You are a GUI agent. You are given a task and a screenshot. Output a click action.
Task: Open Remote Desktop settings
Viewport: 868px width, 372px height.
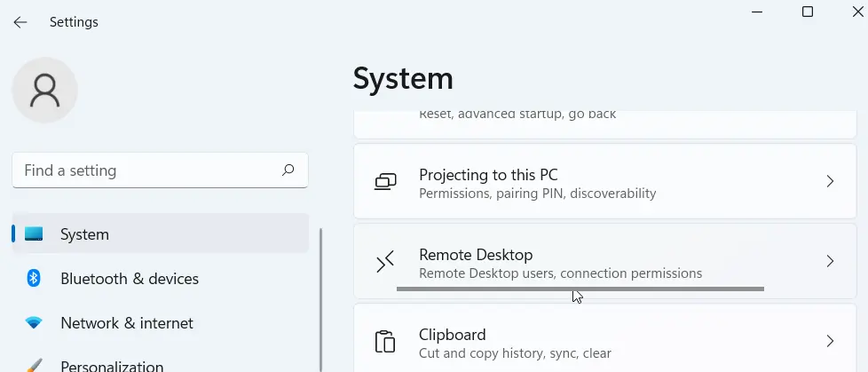605,261
